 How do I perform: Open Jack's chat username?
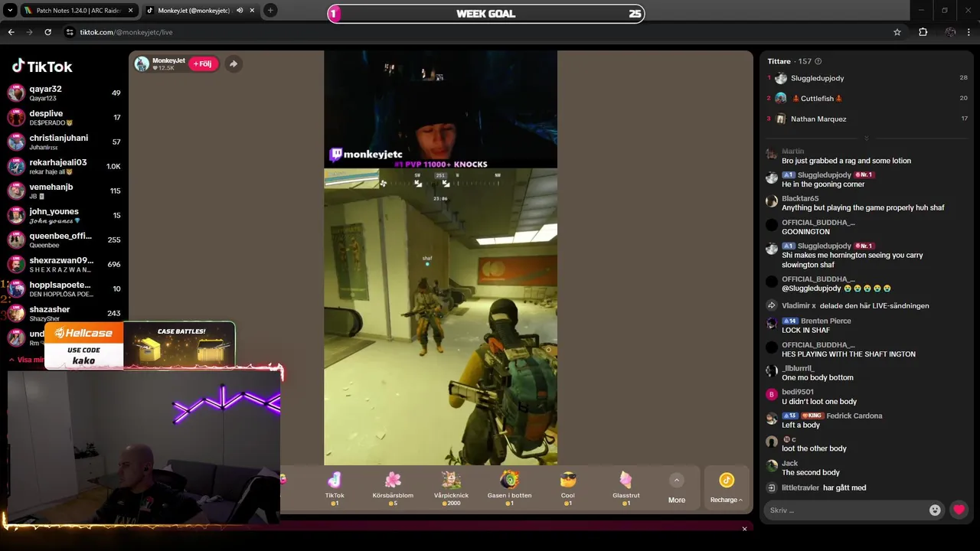789,464
